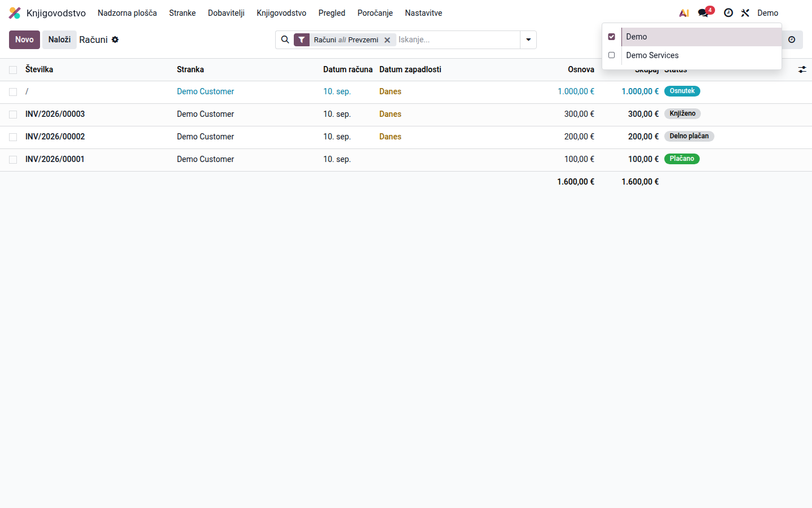
Task: Click the Delno plačan status badge
Action: click(689, 136)
